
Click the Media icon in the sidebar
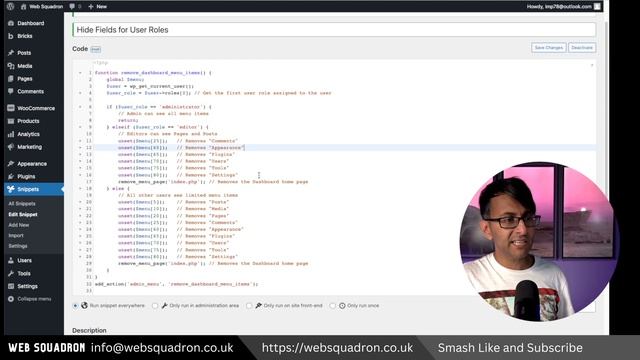pyautogui.click(x=11, y=66)
